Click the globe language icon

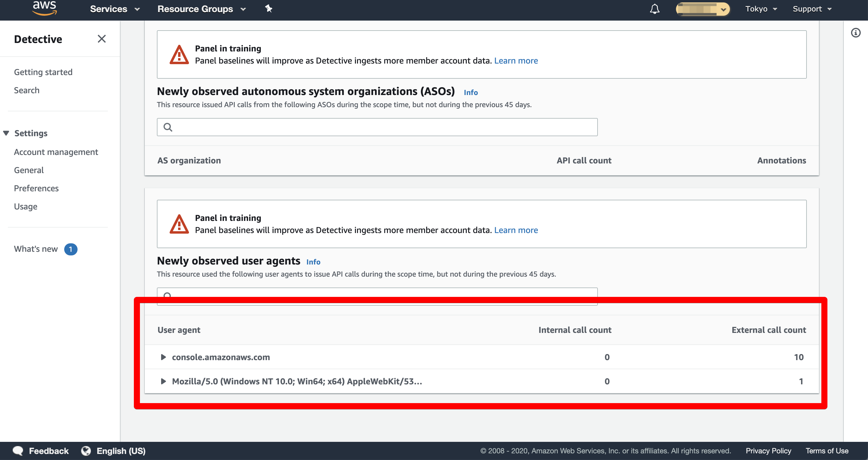(x=86, y=451)
